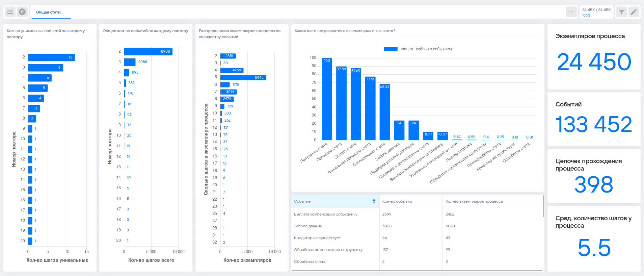
Task: Click the Событий value 133 452
Action: pos(594,124)
